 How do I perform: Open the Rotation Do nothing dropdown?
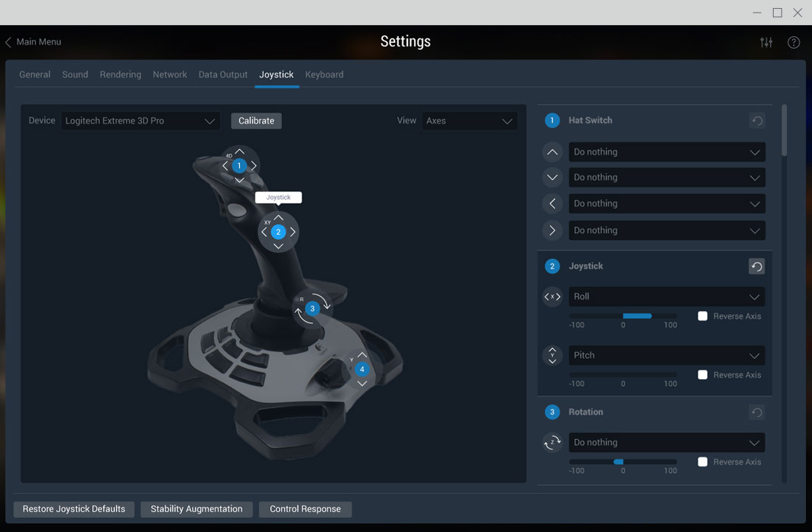pyautogui.click(x=667, y=443)
